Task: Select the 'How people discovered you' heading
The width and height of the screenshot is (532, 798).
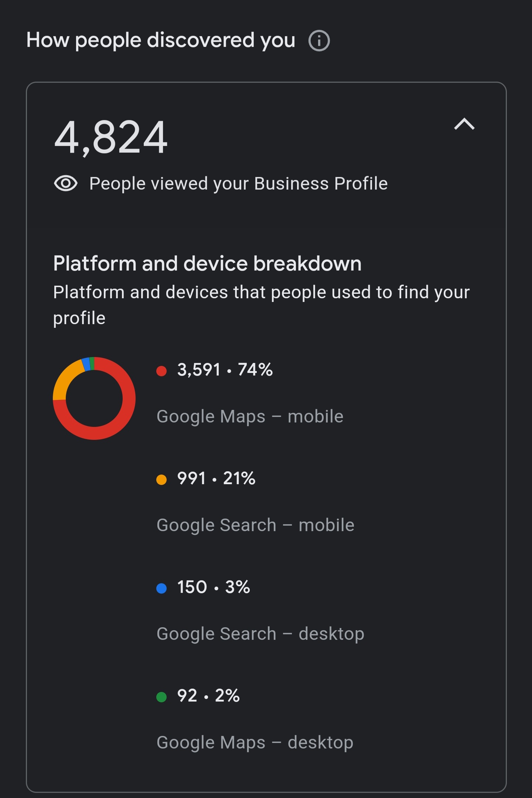Action: (x=161, y=40)
